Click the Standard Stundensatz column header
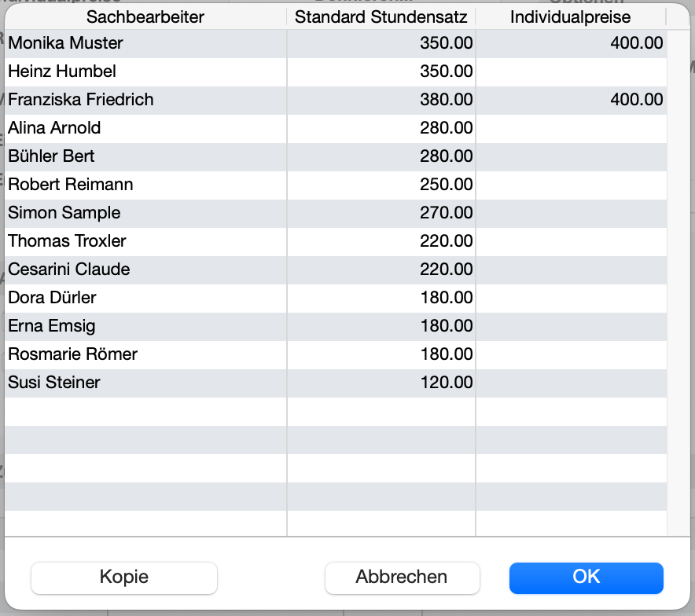The image size is (695, 616). (381, 16)
